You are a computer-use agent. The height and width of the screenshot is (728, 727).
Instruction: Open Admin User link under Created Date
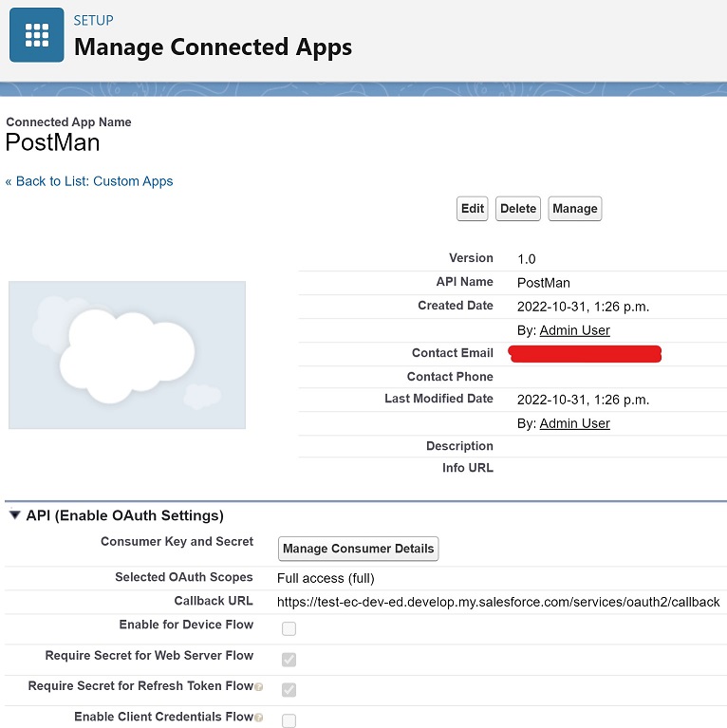(574, 330)
